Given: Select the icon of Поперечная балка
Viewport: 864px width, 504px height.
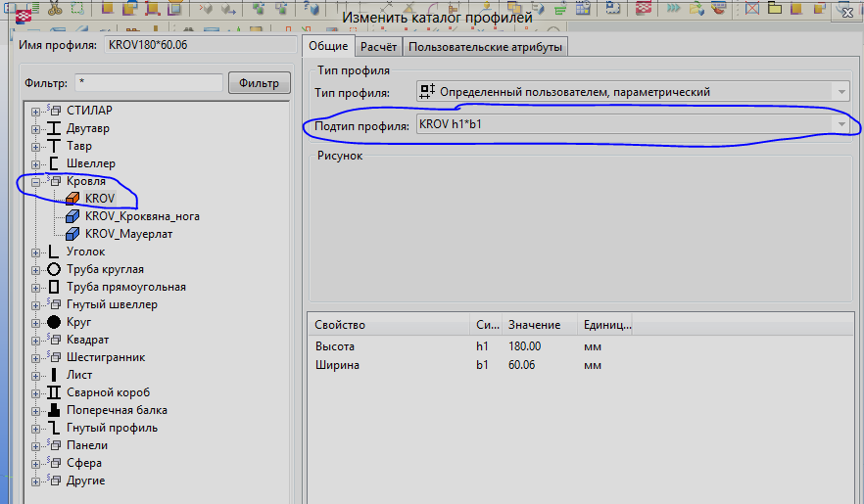Looking at the screenshot, I should 54,410.
